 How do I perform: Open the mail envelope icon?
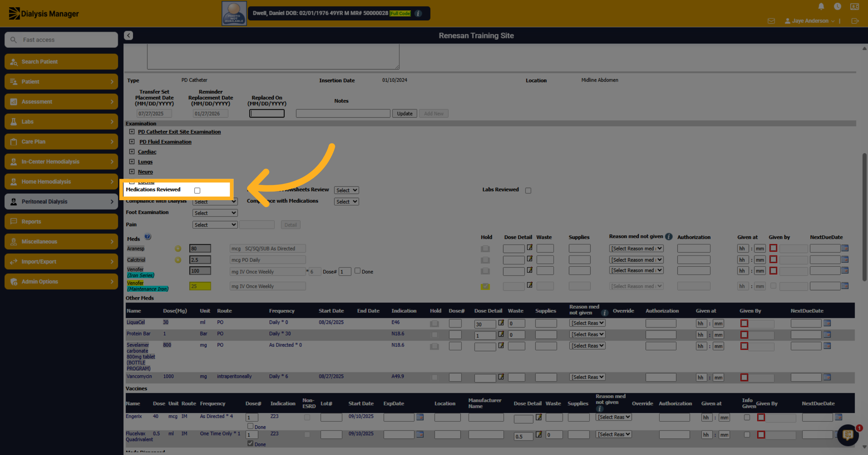coord(771,21)
